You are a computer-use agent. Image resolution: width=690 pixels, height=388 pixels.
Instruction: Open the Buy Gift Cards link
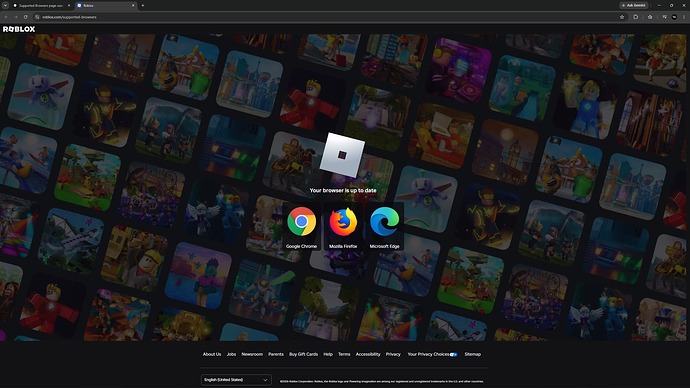(303, 354)
